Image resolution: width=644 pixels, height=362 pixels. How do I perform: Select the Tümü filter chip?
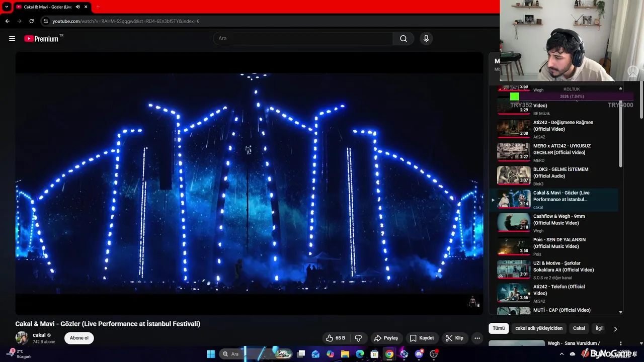click(499, 328)
